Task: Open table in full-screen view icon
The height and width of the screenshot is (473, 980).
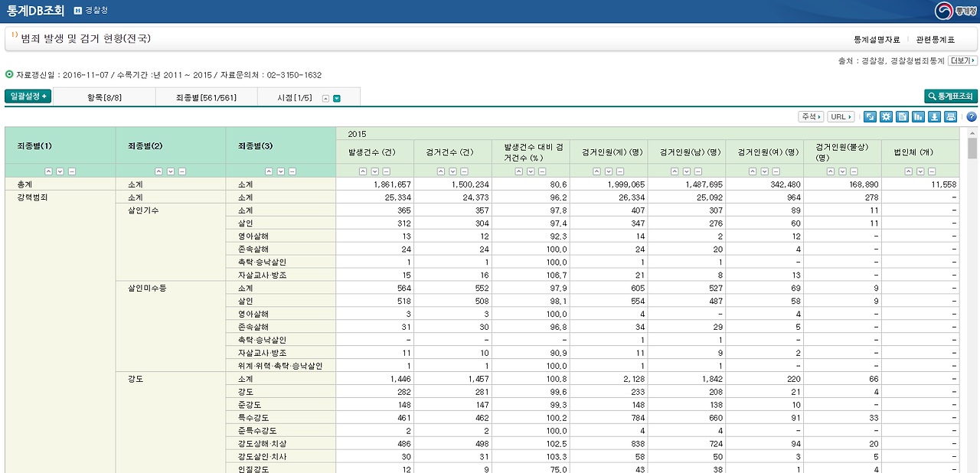Action: (x=870, y=117)
